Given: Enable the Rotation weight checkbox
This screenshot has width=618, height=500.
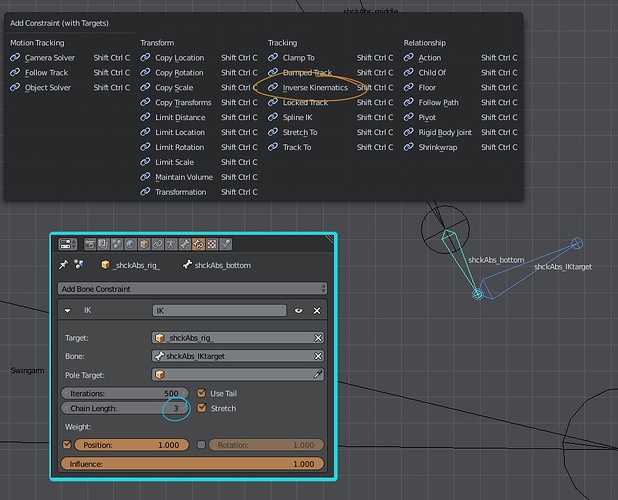Looking at the screenshot, I should [x=201, y=445].
